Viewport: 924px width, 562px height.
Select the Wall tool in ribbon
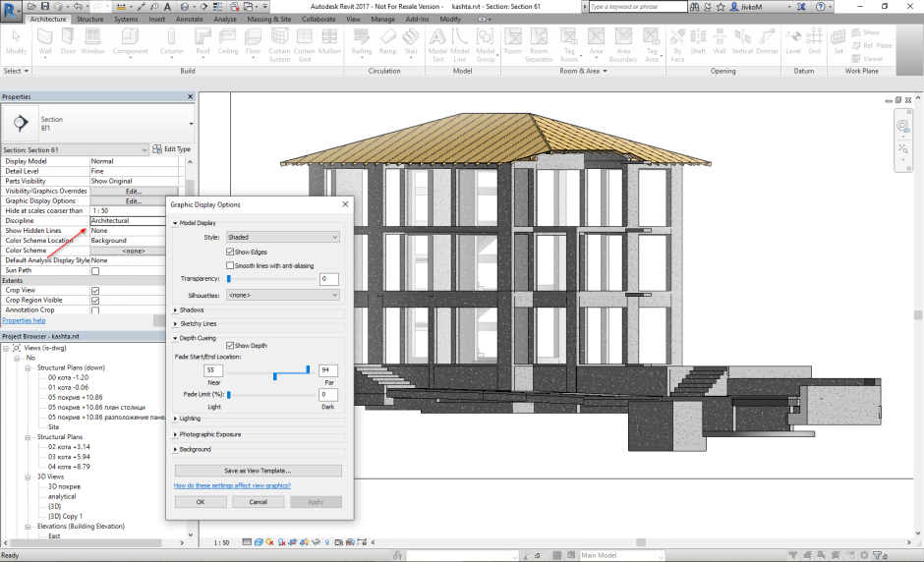[x=45, y=41]
